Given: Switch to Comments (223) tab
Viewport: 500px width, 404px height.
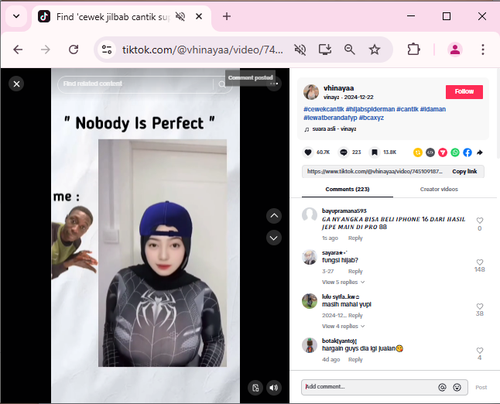Looking at the screenshot, I should [x=347, y=189].
